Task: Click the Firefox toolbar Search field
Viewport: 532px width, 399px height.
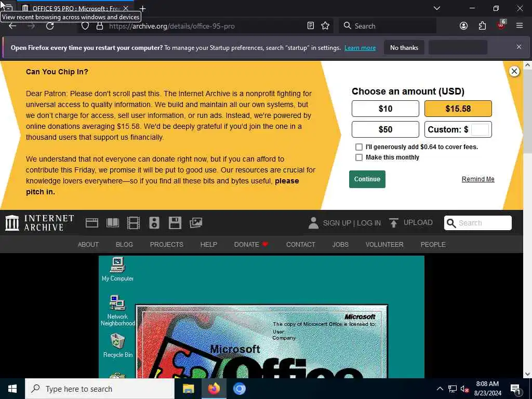Action: click(x=388, y=26)
